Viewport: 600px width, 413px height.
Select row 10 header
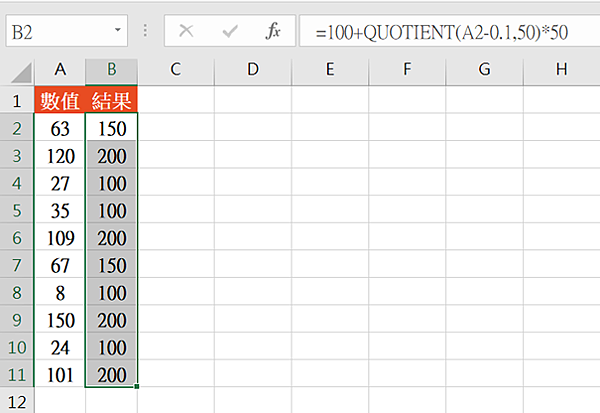17,347
